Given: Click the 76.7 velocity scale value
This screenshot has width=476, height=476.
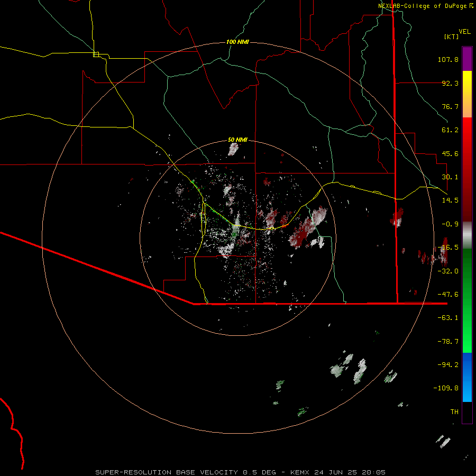Looking at the screenshot, I should click(450, 106).
